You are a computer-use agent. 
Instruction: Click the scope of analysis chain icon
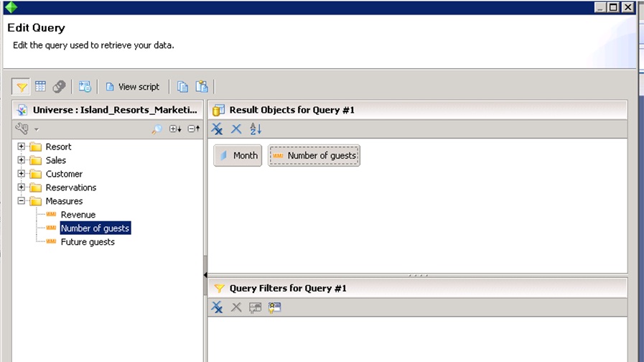point(59,86)
